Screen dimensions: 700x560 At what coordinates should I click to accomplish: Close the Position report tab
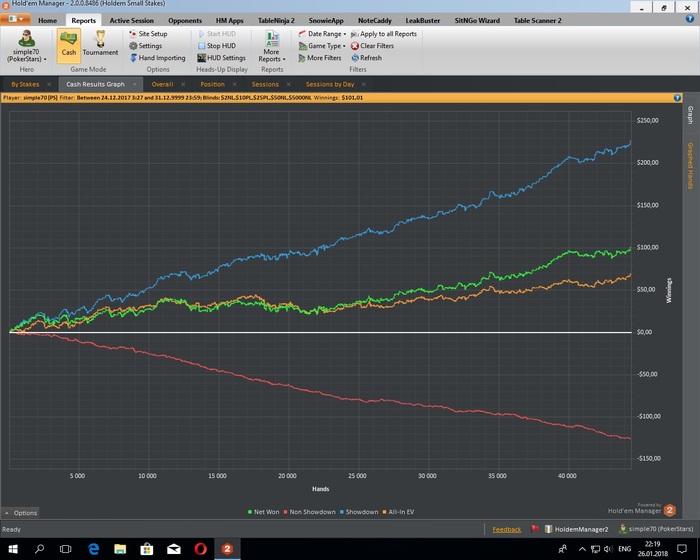click(234, 84)
